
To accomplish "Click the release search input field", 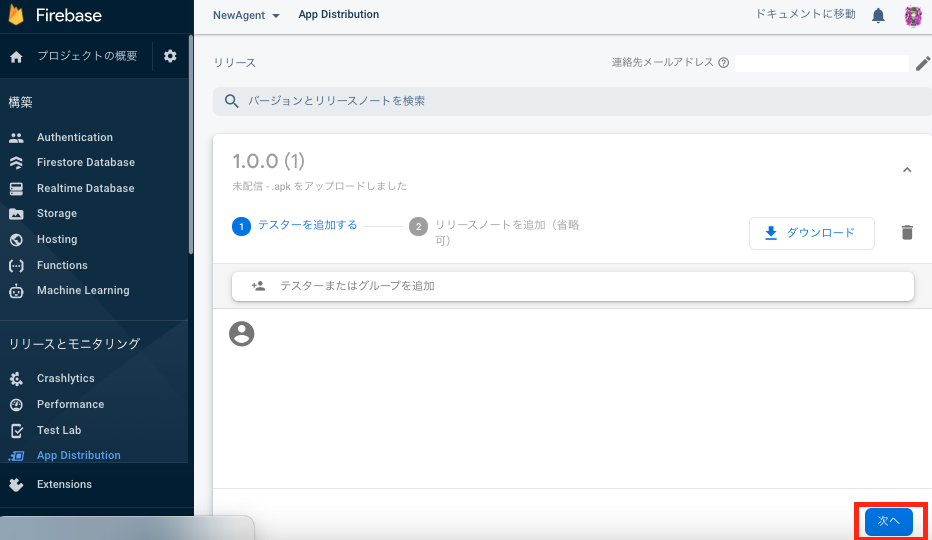I will (572, 101).
